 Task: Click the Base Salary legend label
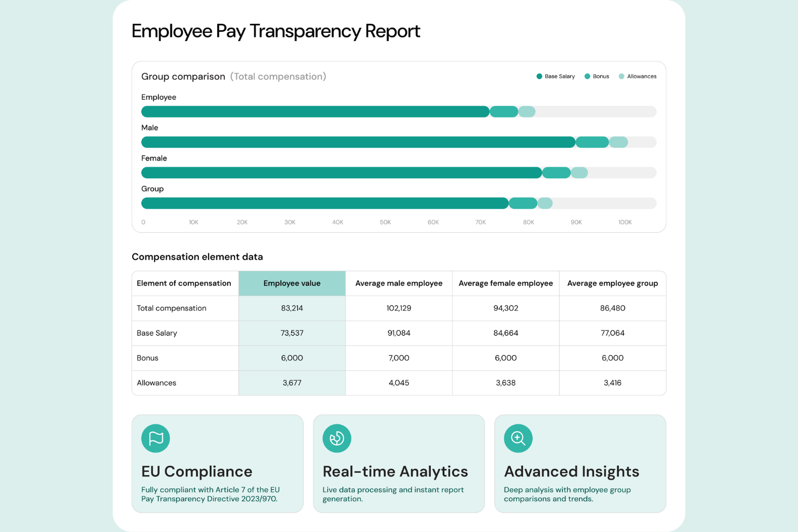pos(560,77)
